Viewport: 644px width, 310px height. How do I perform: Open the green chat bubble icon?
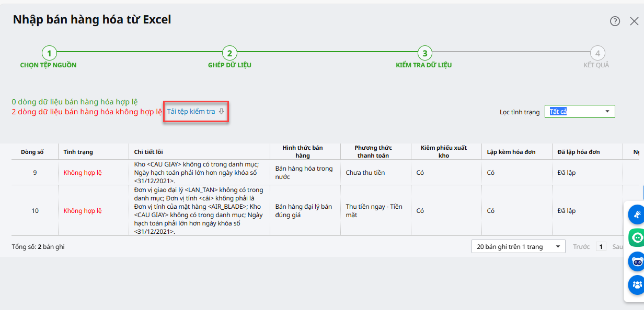637,238
